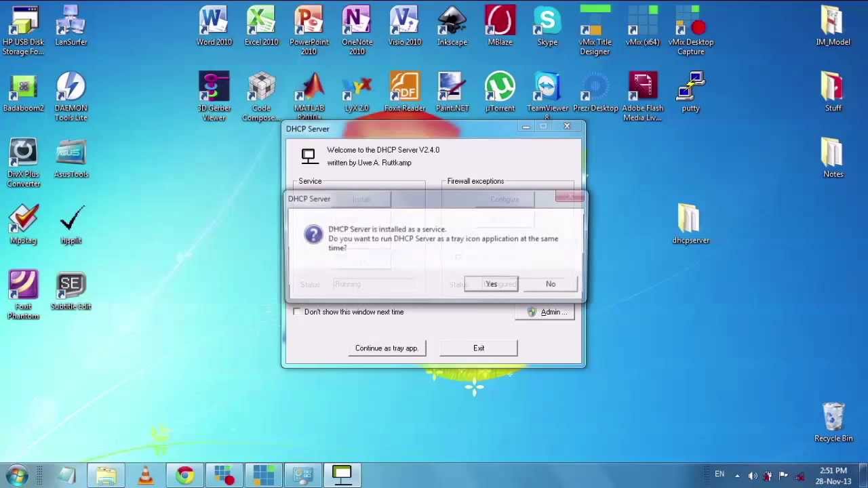Click the AsusTools desktop icon
Image resolution: width=868 pixels, height=488 pixels.
tap(71, 158)
